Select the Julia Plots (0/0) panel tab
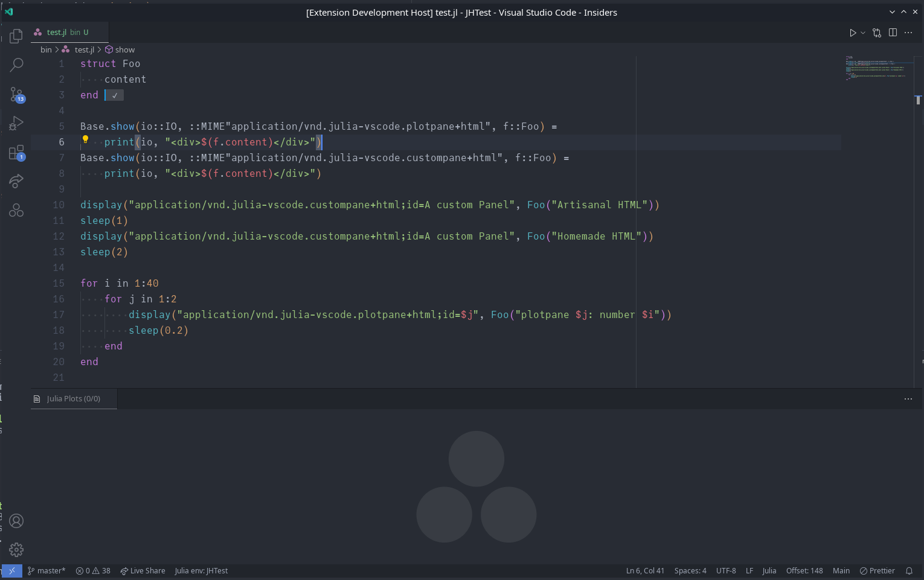The height and width of the screenshot is (580, 924). coord(74,399)
